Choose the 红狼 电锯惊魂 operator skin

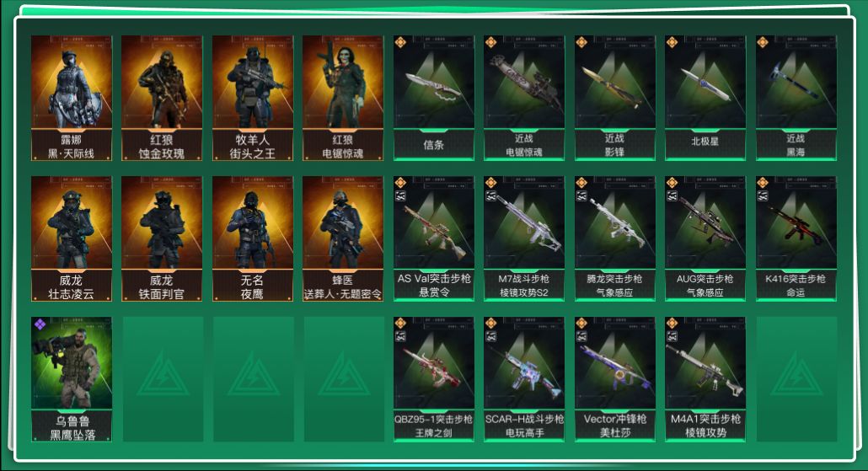(x=343, y=98)
